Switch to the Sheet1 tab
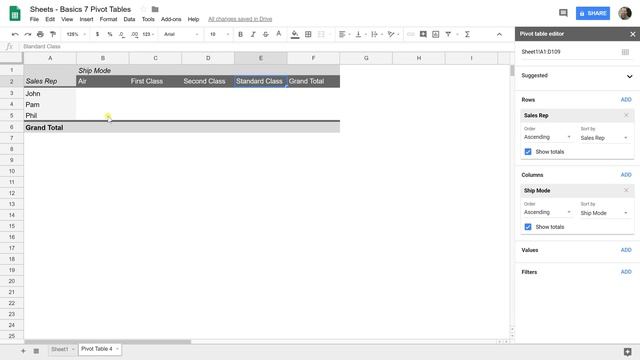Screen dimensions: 640x360 point(60,349)
